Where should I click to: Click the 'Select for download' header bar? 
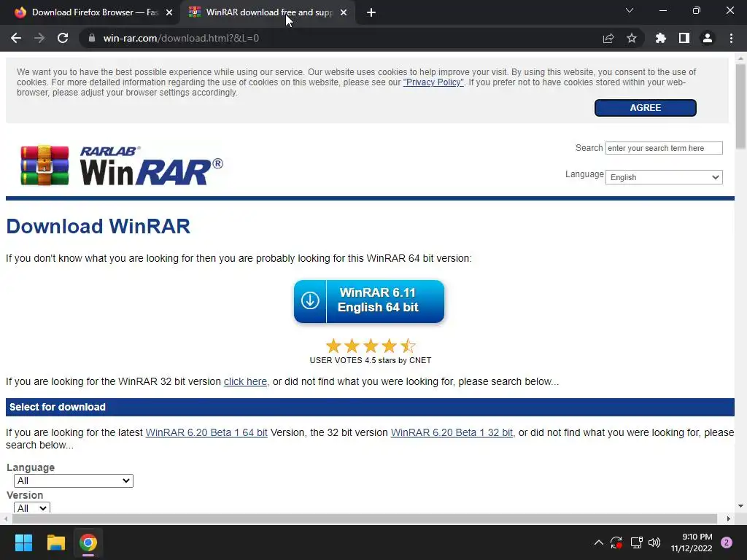click(370, 407)
